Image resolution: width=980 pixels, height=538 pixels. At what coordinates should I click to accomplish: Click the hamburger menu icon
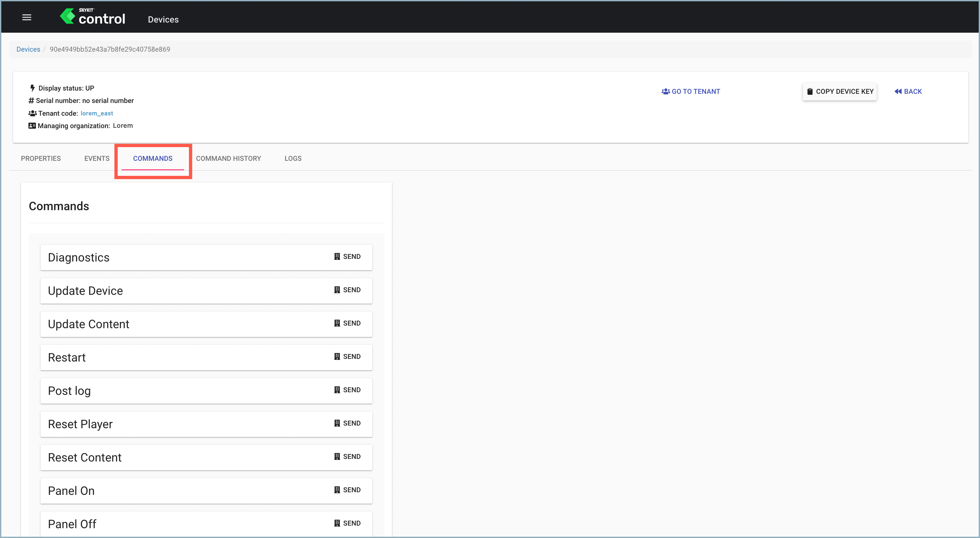coord(26,18)
